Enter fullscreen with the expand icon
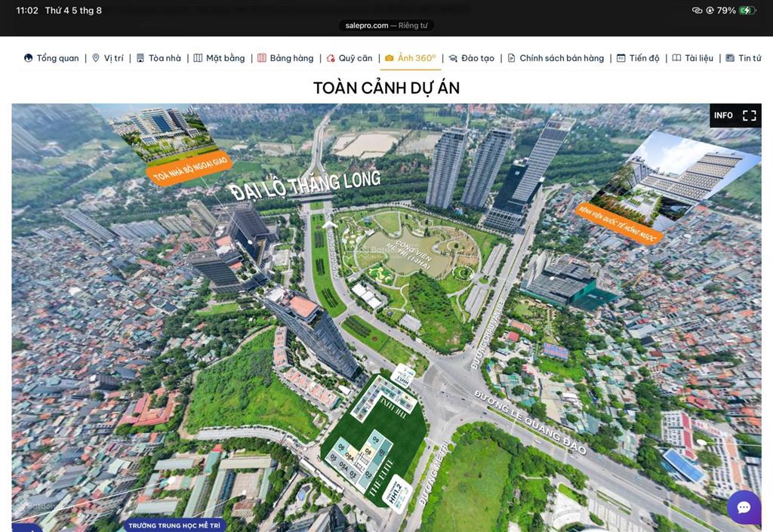This screenshot has width=773, height=532. [x=750, y=115]
